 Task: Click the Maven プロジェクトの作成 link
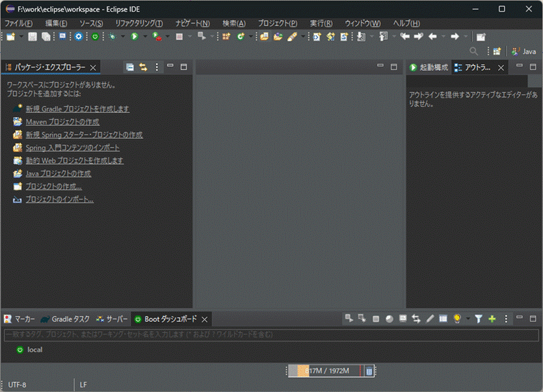(x=62, y=122)
